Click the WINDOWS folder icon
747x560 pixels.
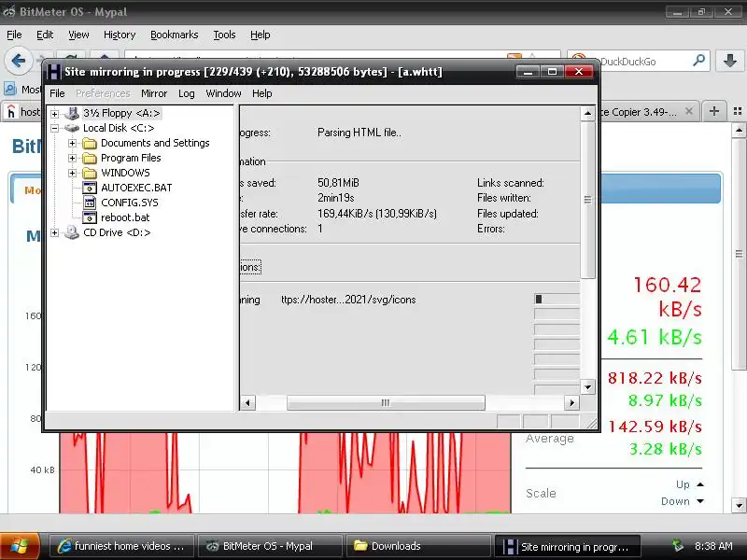click(90, 173)
